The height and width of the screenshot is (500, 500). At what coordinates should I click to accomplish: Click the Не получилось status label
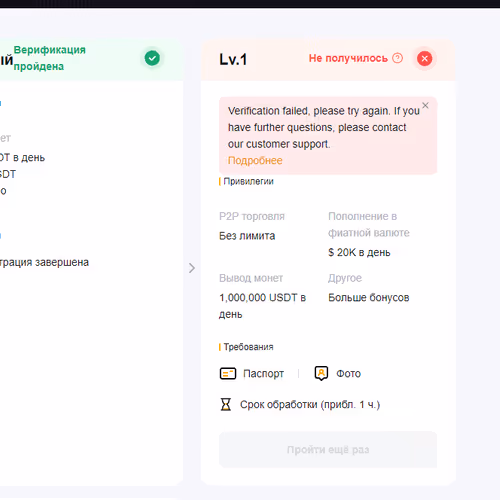click(x=348, y=58)
